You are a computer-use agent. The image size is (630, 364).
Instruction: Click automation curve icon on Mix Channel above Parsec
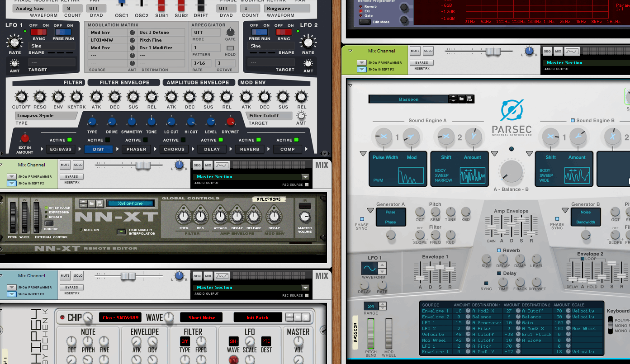pos(572,51)
